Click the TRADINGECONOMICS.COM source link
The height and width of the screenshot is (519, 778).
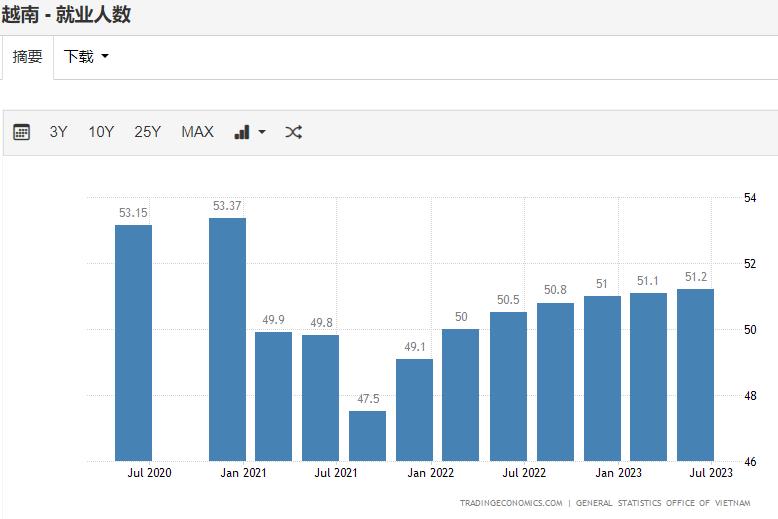511,503
